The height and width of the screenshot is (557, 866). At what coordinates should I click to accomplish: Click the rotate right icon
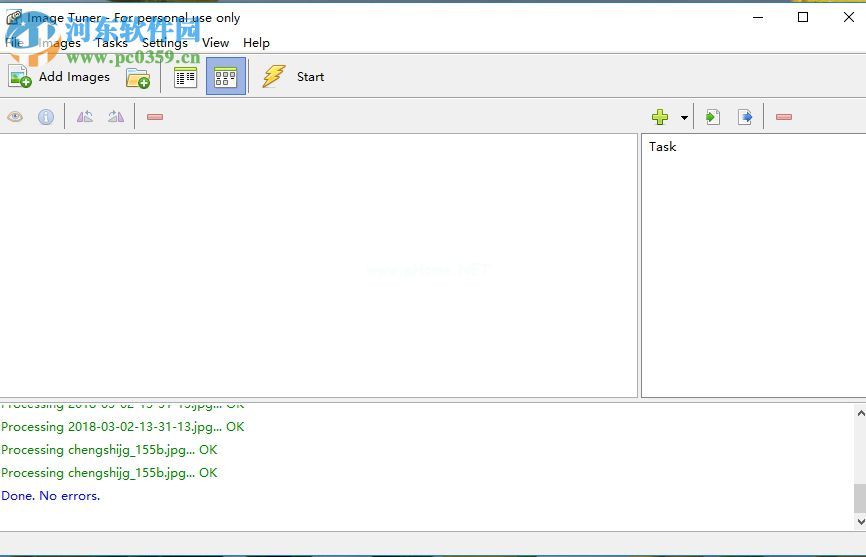pyautogui.click(x=116, y=117)
